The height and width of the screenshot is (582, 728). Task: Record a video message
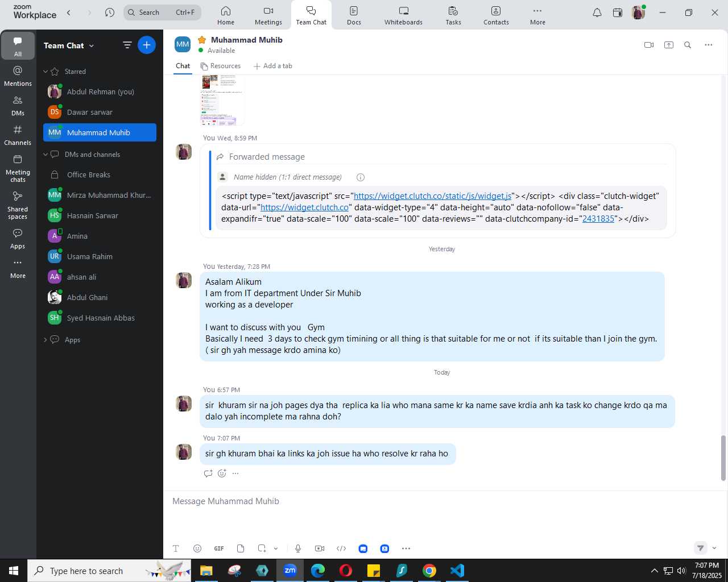(x=320, y=548)
